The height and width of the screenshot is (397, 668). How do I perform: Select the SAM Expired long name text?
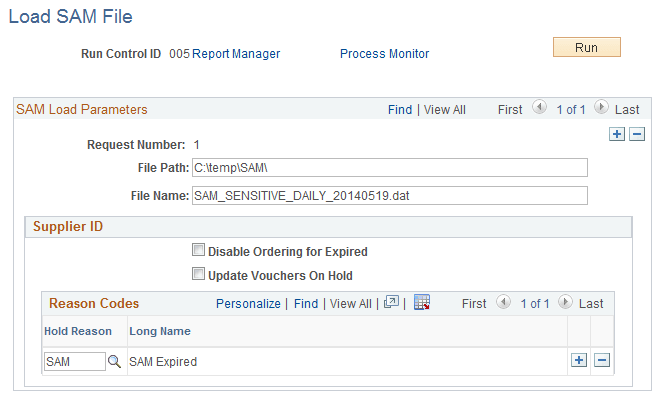[163, 362]
